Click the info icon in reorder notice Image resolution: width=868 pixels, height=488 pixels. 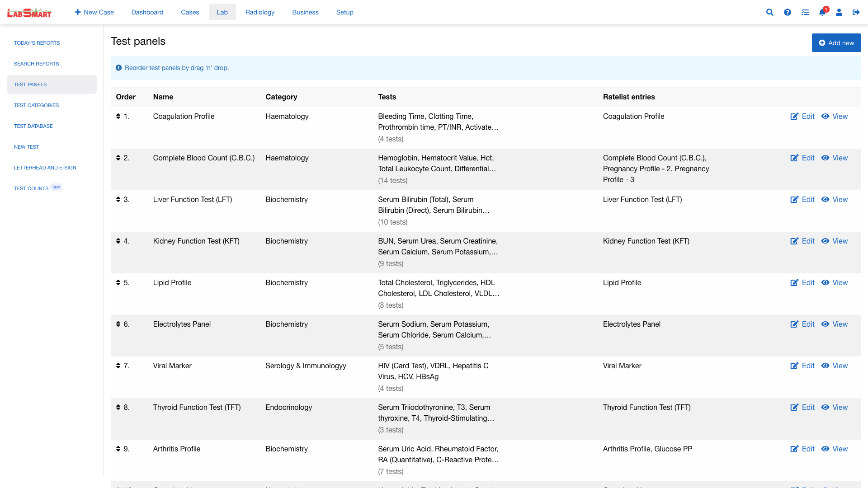[118, 68]
